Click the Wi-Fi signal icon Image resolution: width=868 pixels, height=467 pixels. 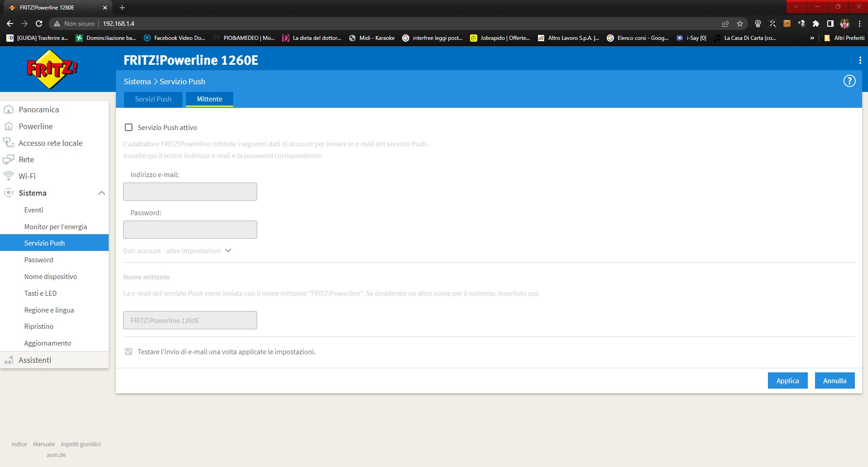[x=9, y=176]
